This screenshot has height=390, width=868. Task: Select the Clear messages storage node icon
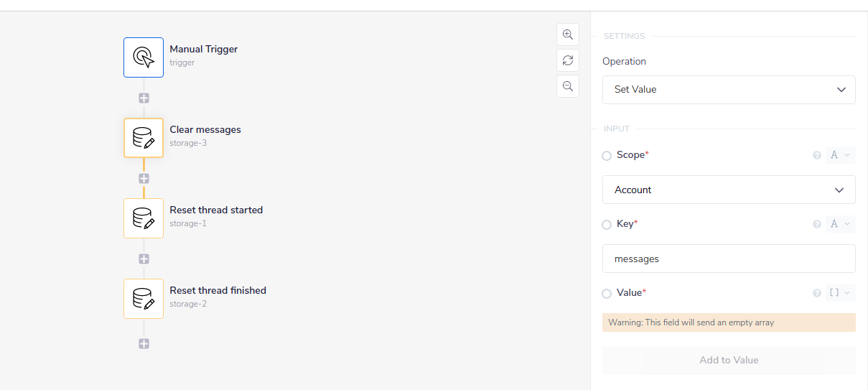144,138
